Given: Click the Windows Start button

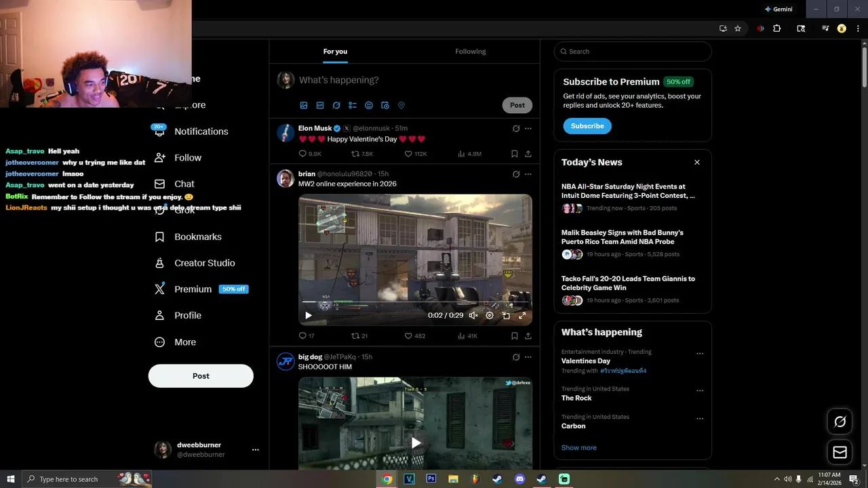Looking at the screenshot, I should [x=10, y=479].
